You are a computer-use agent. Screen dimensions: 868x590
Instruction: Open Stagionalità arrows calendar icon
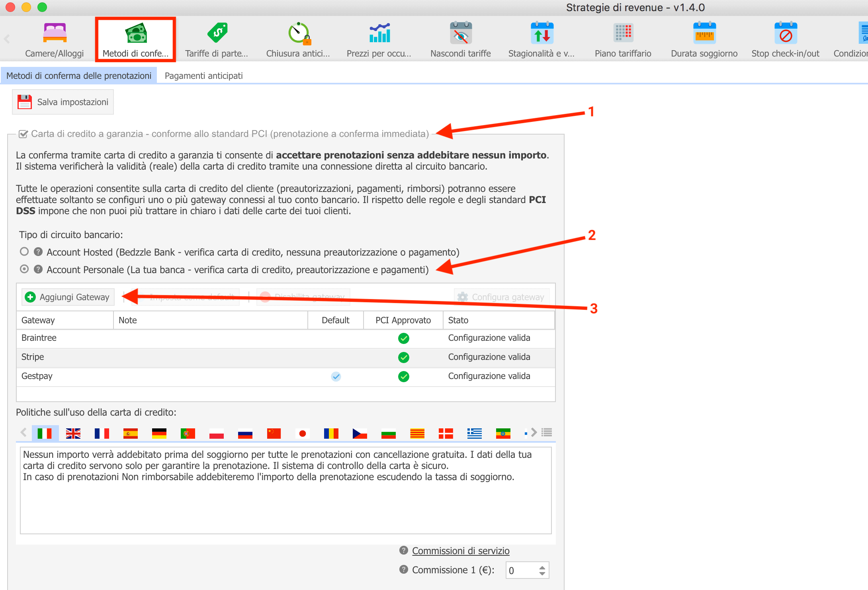(x=542, y=33)
